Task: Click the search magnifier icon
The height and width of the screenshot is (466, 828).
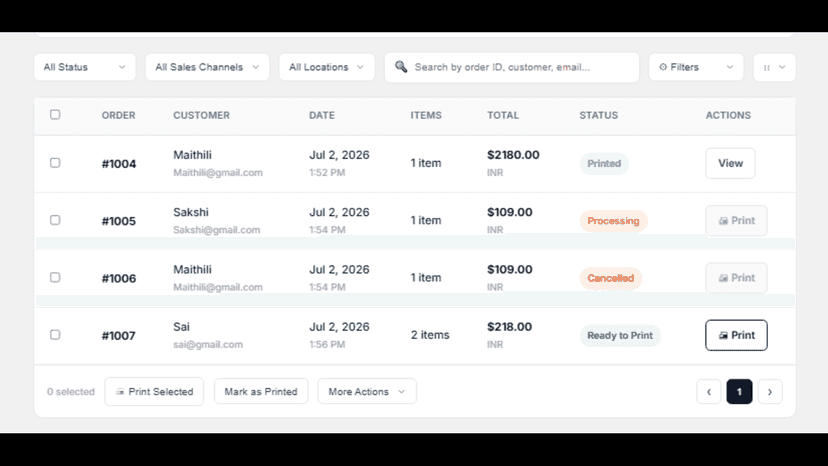Action: pos(401,67)
